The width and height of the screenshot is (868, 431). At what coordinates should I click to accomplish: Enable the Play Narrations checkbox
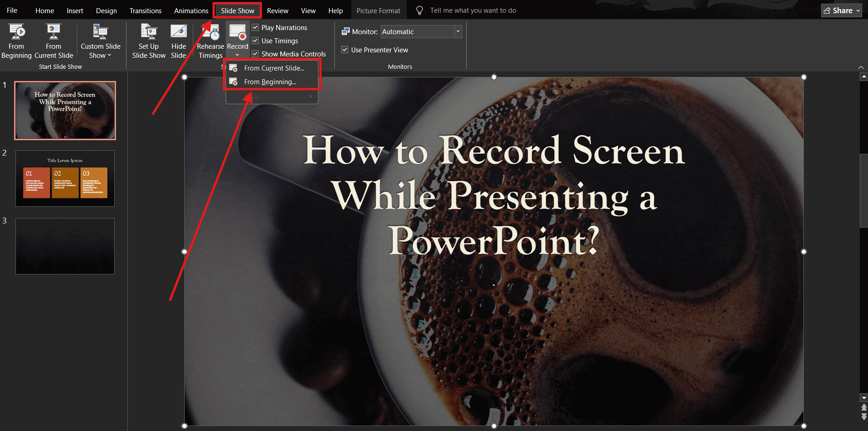tap(255, 27)
